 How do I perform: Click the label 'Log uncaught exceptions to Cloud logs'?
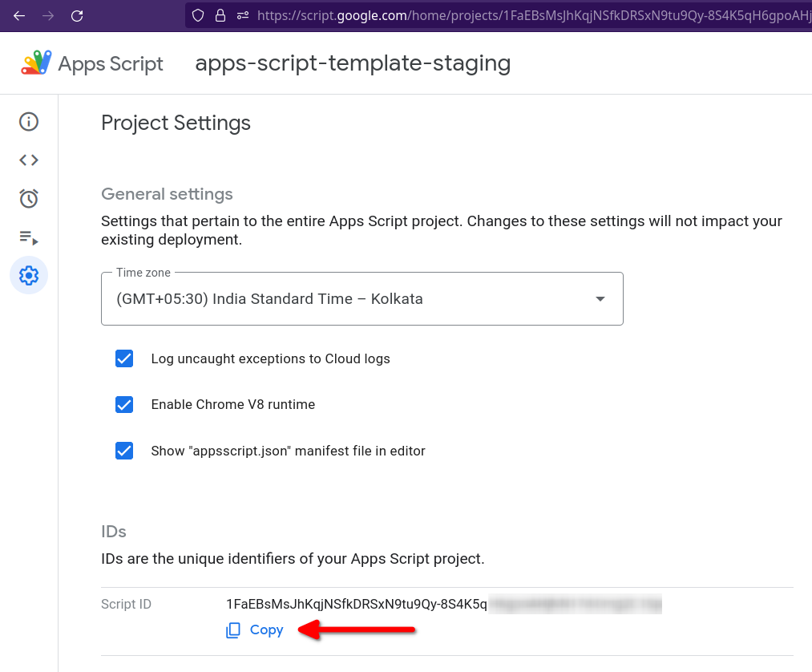pyautogui.click(x=270, y=359)
